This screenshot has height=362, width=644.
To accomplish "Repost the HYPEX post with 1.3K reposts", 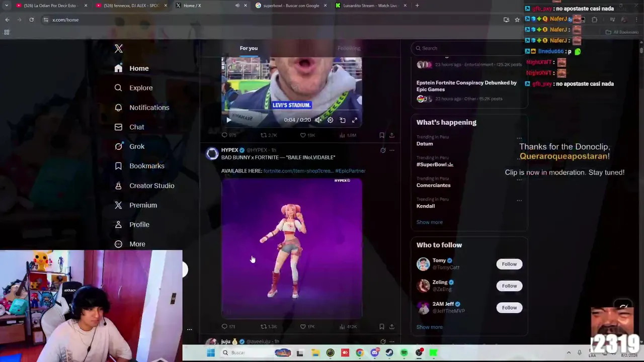I will point(268,327).
